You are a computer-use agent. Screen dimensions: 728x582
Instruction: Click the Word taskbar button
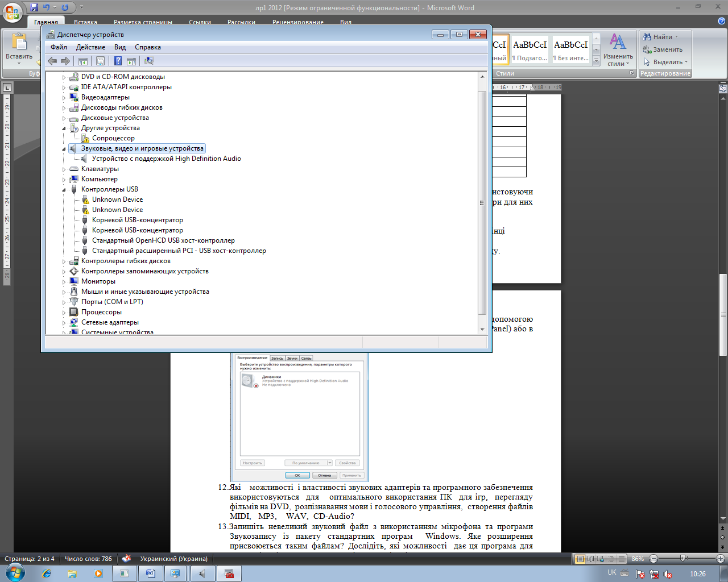pos(150,573)
